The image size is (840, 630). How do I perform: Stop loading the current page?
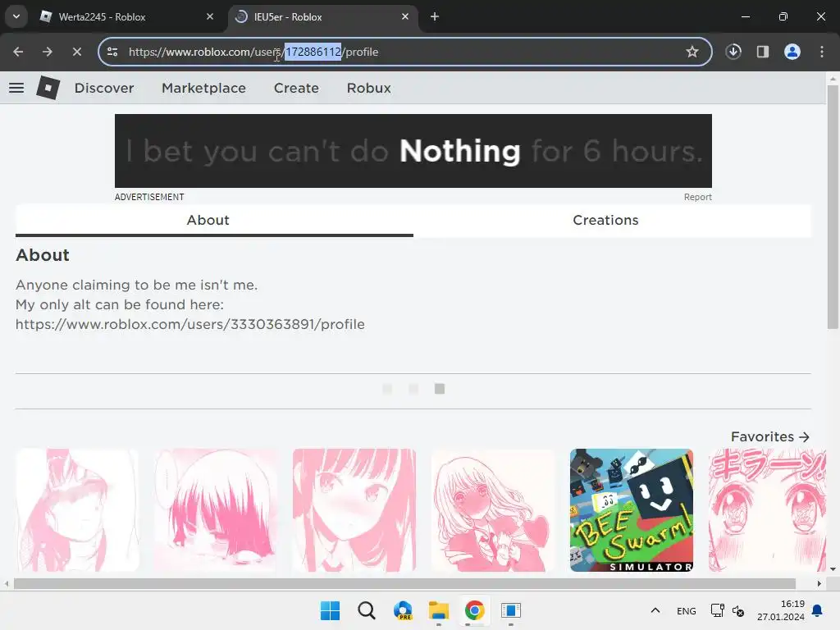click(77, 52)
